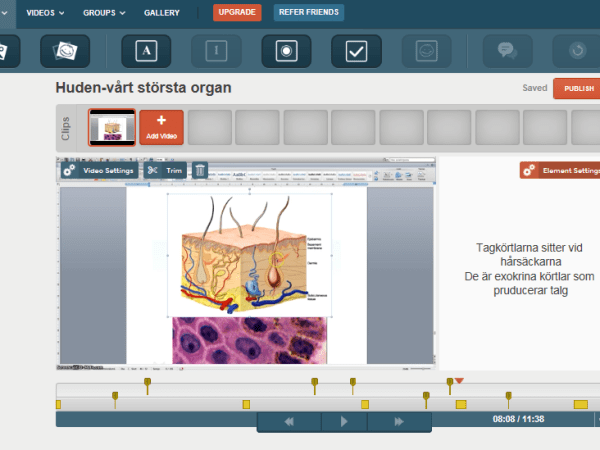The height and width of the screenshot is (450, 600).
Task: Click the record-circle element tool icon
Action: click(x=287, y=51)
